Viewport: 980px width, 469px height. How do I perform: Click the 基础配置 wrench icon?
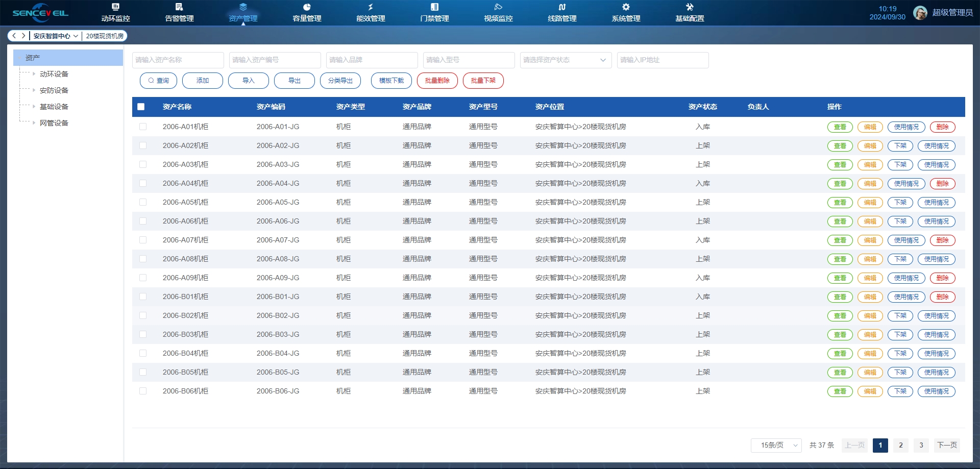point(690,7)
